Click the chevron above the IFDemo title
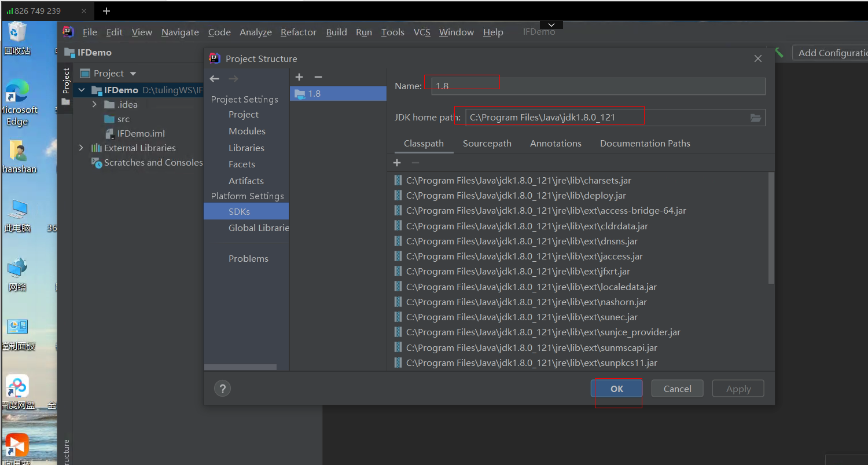868x465 pixels. click(x=551, y=25)
